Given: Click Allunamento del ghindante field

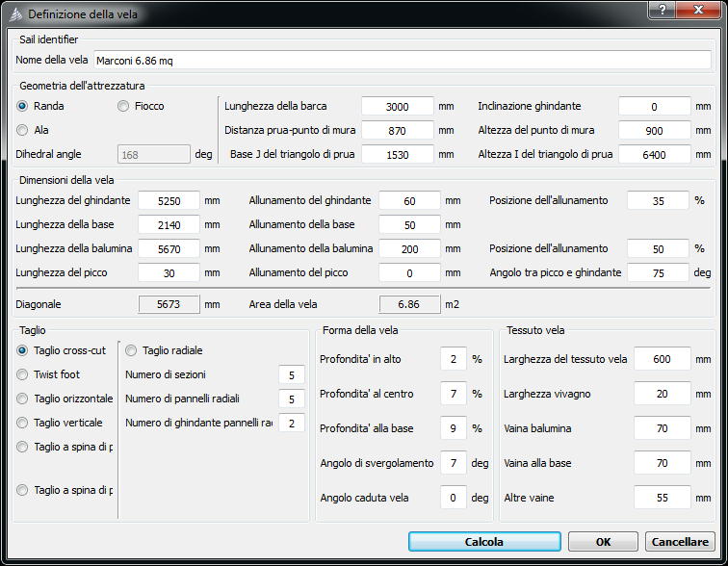Looking at the screenshot, I should [x=409, y=201].
